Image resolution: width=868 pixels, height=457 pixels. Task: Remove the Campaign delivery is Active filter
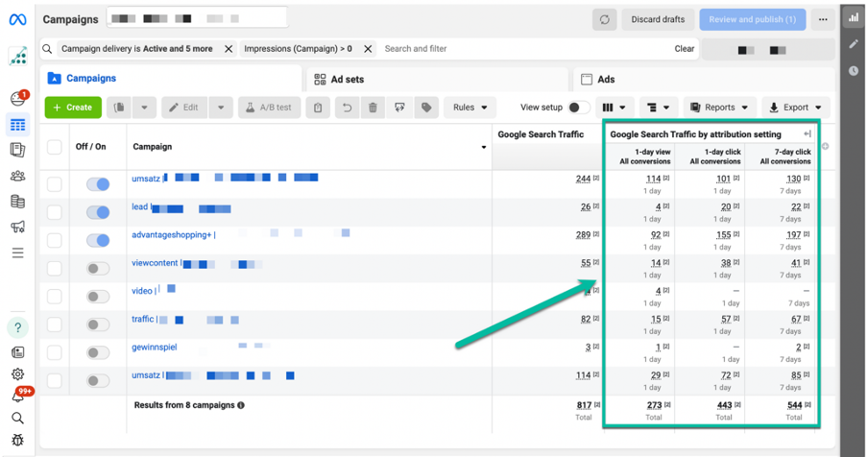(x=229, y=49)
